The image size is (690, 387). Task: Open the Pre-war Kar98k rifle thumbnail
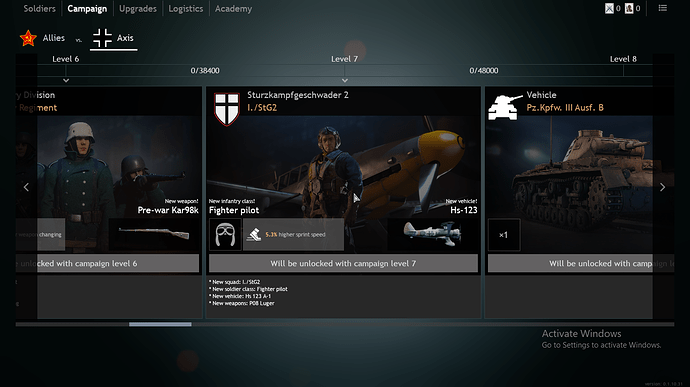pos(154,235)
